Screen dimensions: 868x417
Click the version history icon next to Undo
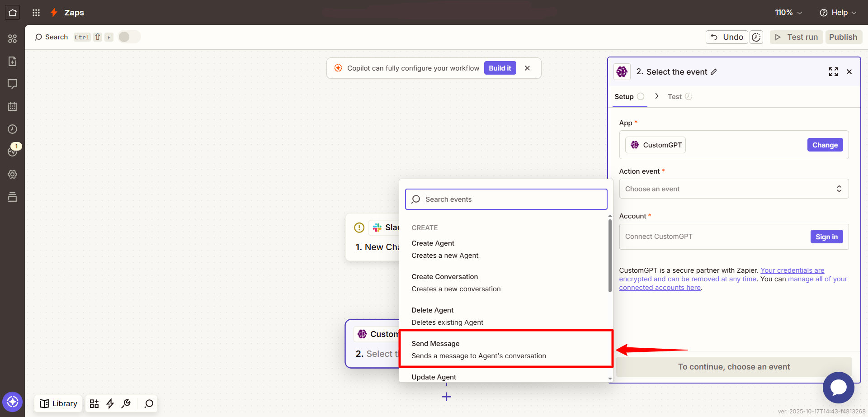point(756,37)
